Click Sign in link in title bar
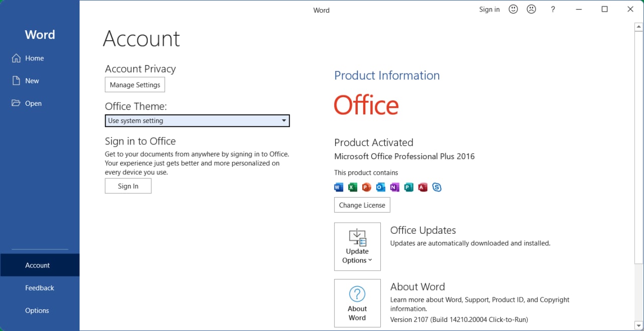Screen dimensions: 644x331 point(490,9)
